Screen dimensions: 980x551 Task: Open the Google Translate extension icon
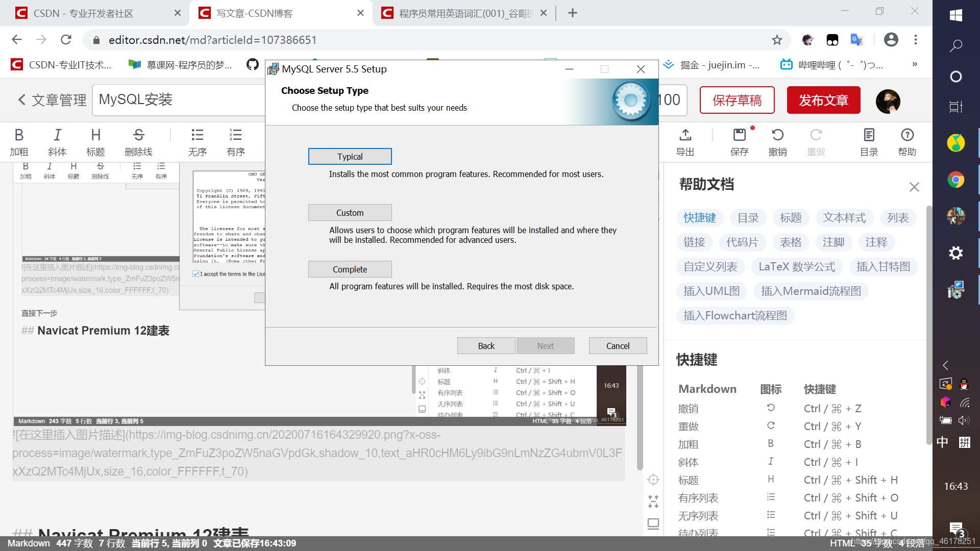tap(856, 40)
